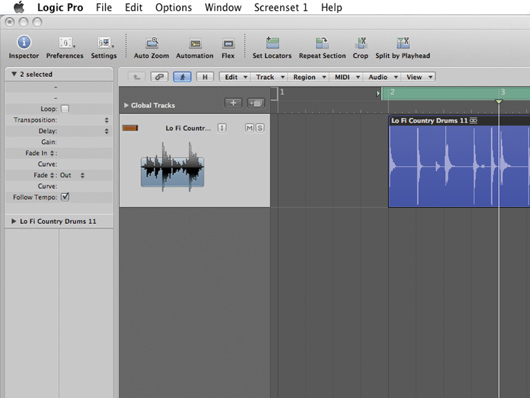The image size is (530, 398).
Task: Click the Repeat Section icon
Action: pyautogui.click(x=322, y=43)
